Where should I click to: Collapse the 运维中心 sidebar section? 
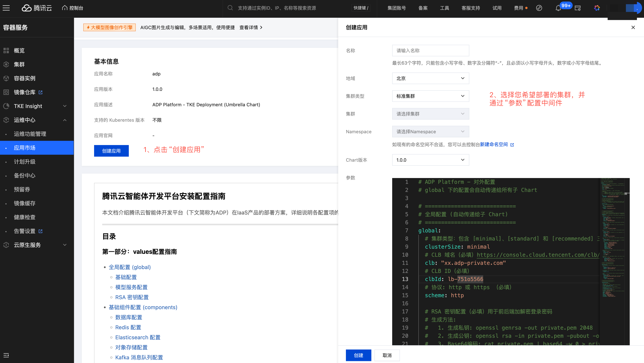65,120
